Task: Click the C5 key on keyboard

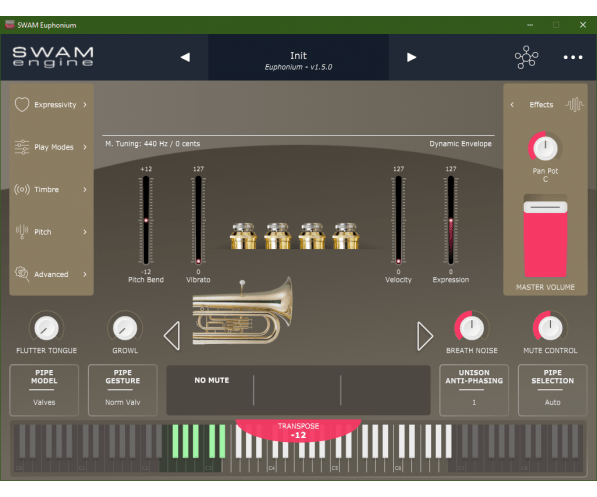Action: point(335,464)
